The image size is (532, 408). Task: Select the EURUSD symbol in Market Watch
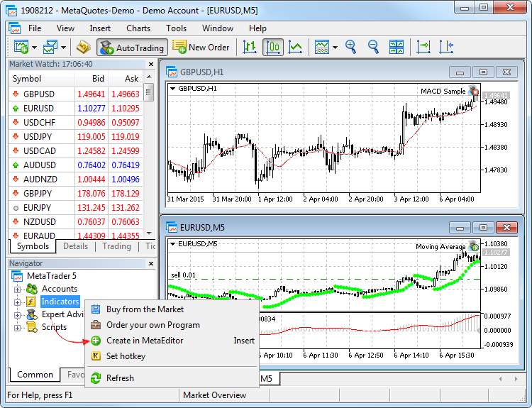pyautogui.click(x=38, y=109)
